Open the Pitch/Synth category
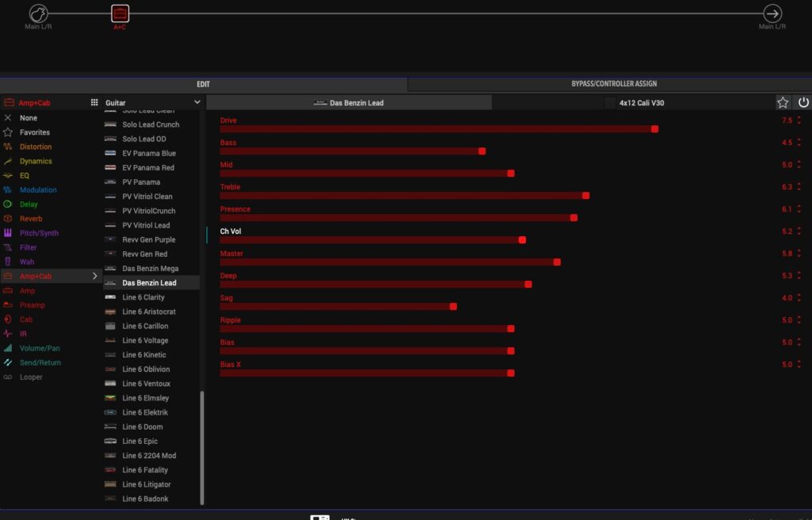The image size is (812, 520). (39, 233)
